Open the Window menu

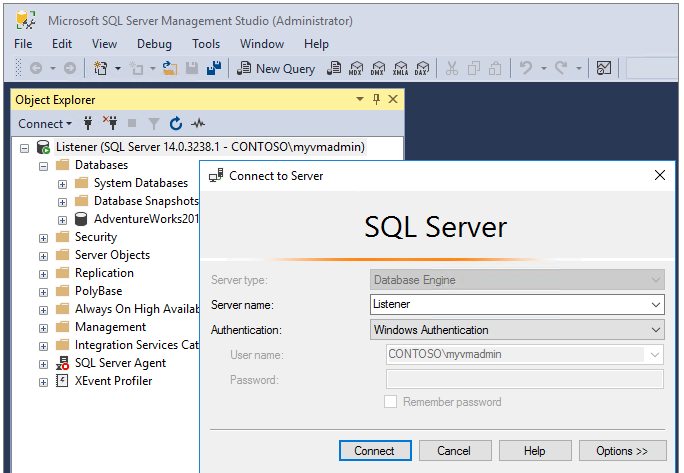pyautogui.click(x=262, y=44)
